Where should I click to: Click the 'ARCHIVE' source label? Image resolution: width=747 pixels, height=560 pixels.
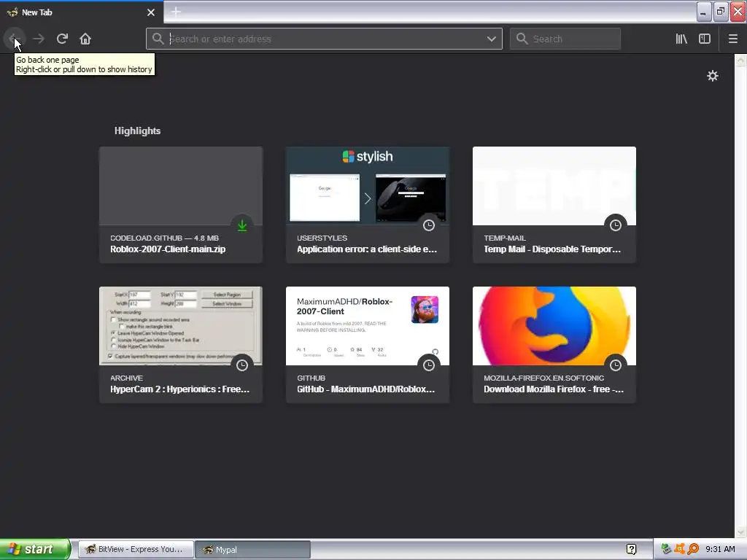pos(126,378)
